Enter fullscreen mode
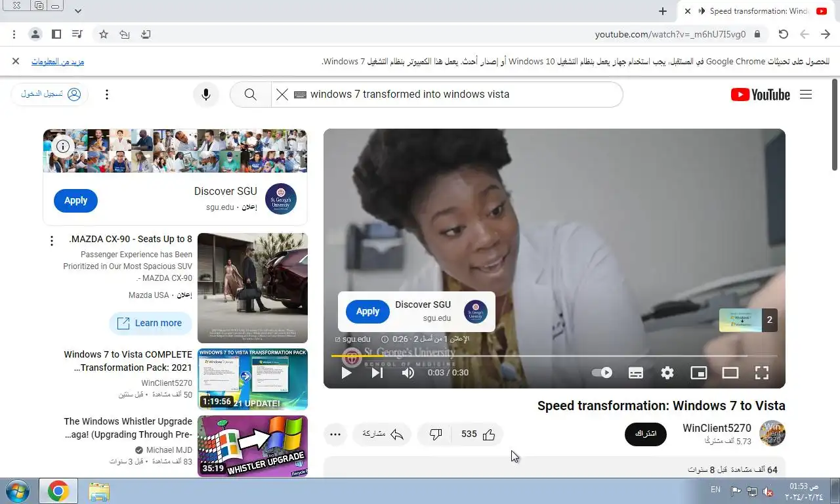 coord(762,373)
